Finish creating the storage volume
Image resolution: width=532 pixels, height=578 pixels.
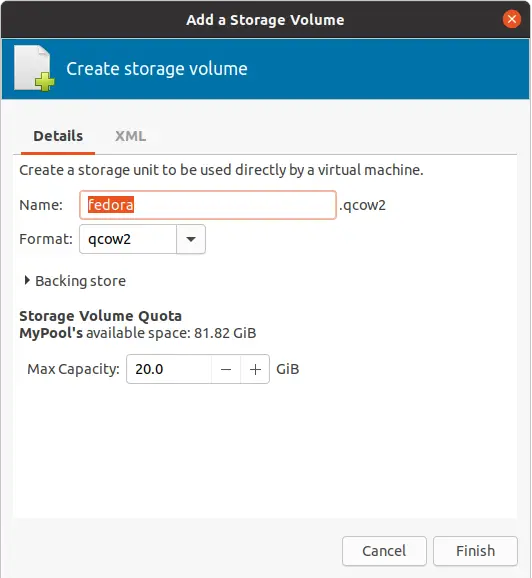[475, 551]
